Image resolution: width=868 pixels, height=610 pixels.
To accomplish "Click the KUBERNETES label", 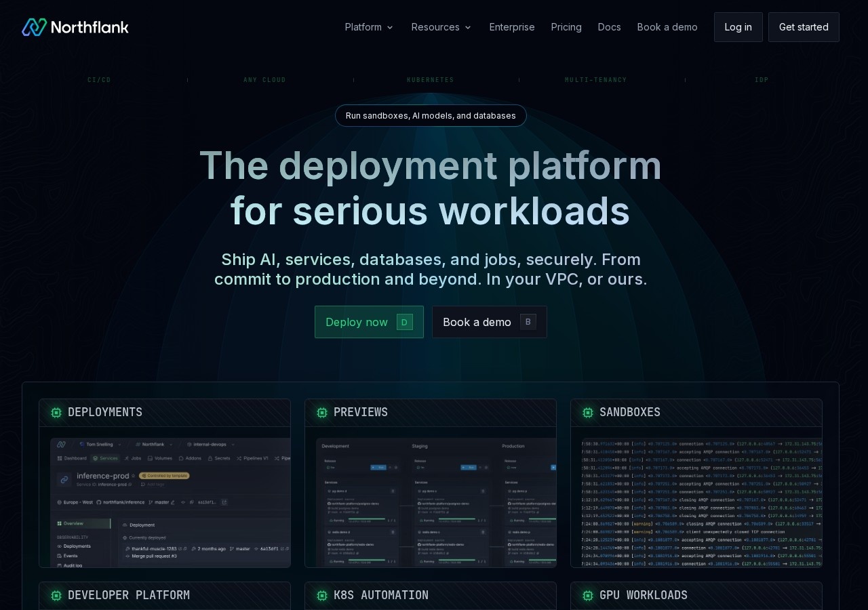I will coord(431,80).
